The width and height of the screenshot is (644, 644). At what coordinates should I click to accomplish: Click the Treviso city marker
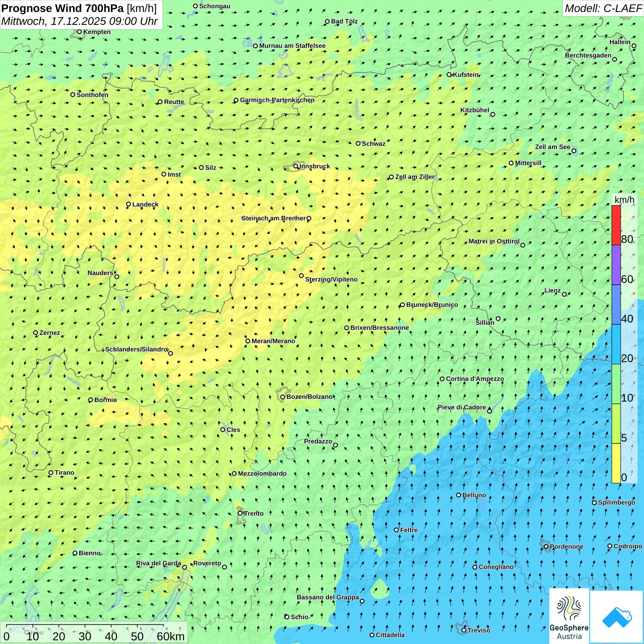pos(464,630)
